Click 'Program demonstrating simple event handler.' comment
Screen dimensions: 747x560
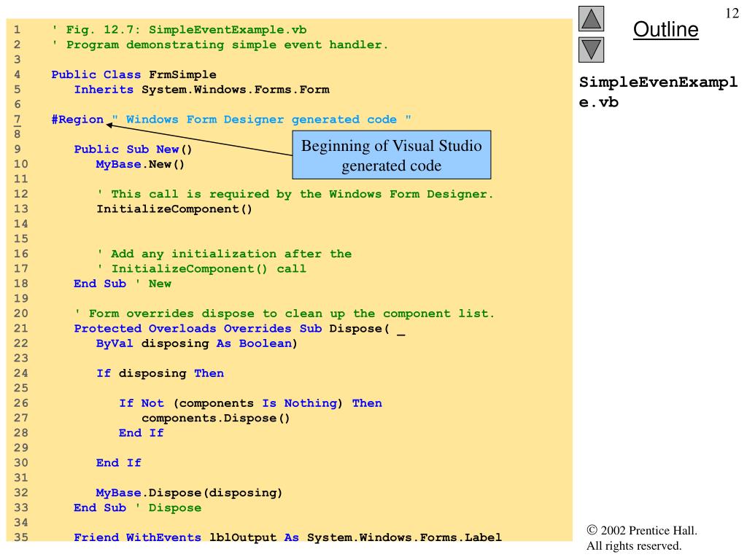click(x=220, y=44)
